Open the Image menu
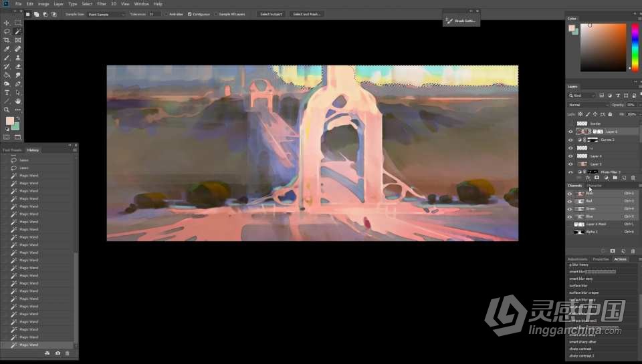Screen dimensions: 642x364 (43, 4)
